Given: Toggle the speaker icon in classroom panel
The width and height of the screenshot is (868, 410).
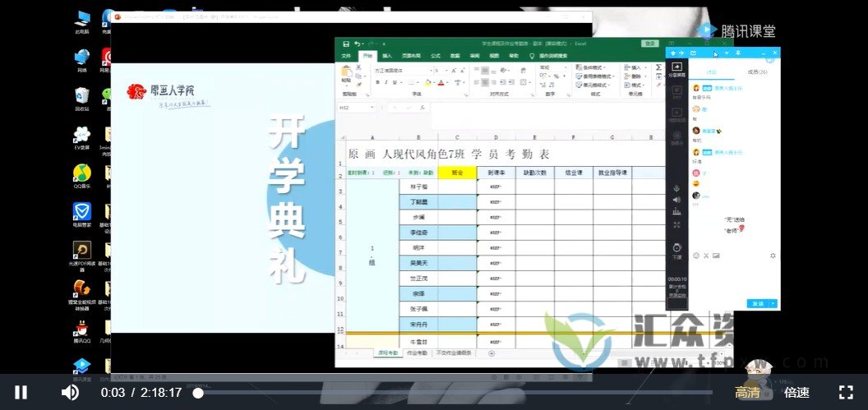Looking at the screenshot, I should (x=676, y=199).
